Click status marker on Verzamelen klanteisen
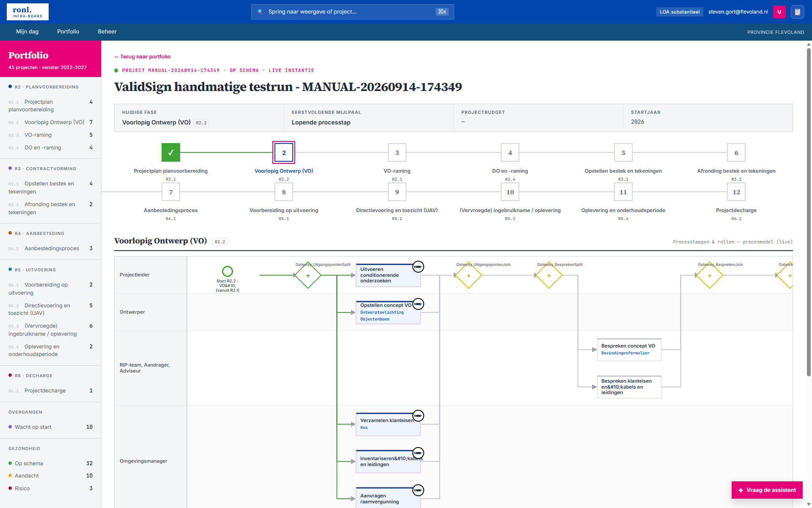The height and width of the screenshot is (508, 812). 418,416
